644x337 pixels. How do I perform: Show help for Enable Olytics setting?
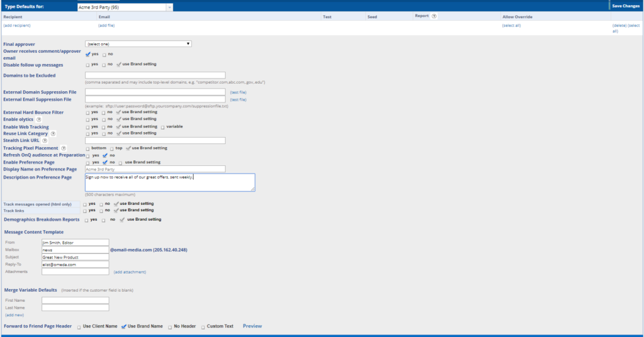38,119
